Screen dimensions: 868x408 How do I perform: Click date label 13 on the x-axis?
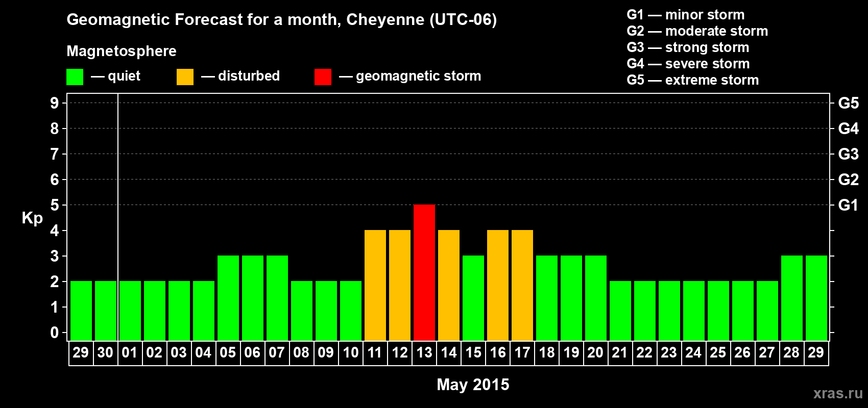click(x=424, y=352)
